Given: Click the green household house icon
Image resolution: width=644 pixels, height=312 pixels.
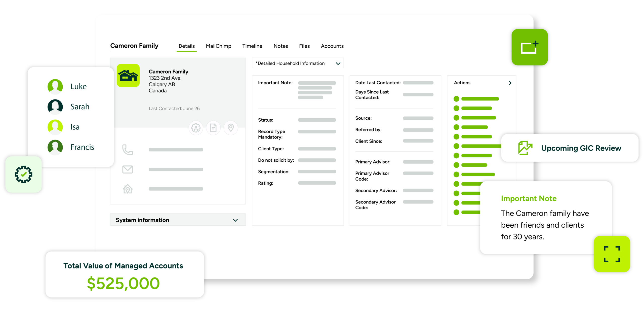Looking at the screenshot, I should [x=128, y=76].
